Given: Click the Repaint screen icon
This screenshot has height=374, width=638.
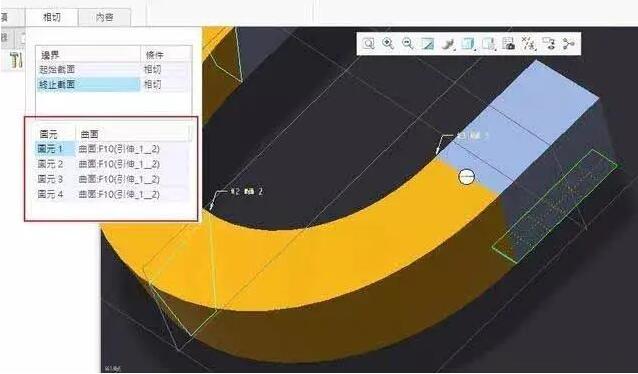Looking at the screenshot, I should [x=427, y=44].
